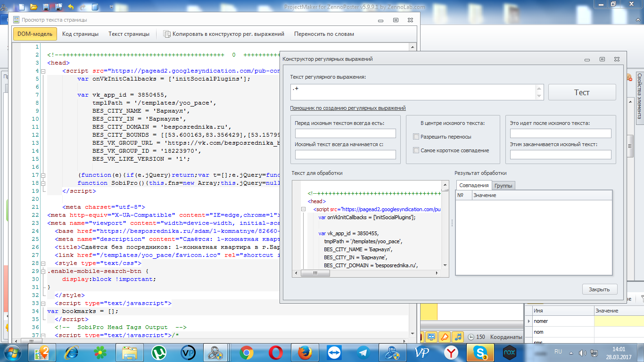This screenshot has height=362, width=644.
Task: Click the Искомый текст всегда начинается с field
Action: pos(345,155)
